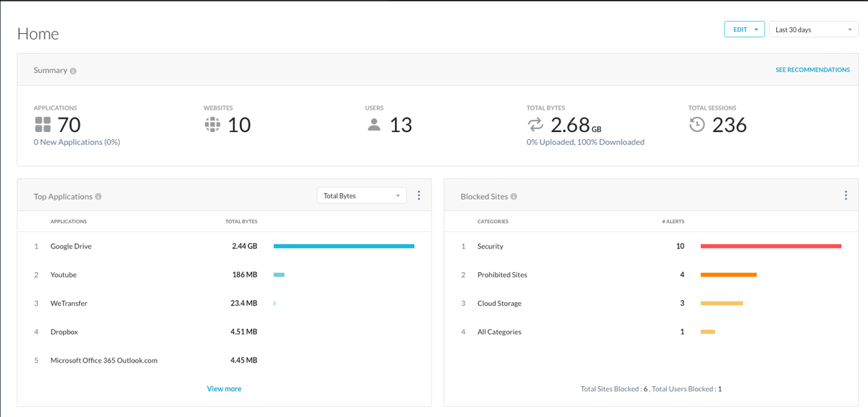This screenshot has width=868, height=417.
Task: Open Top Applications three-dot menu
Action: pos(419,195)
